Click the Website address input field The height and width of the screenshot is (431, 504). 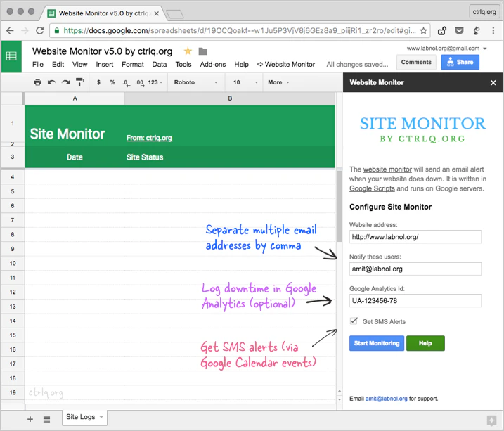pos(415,237)
